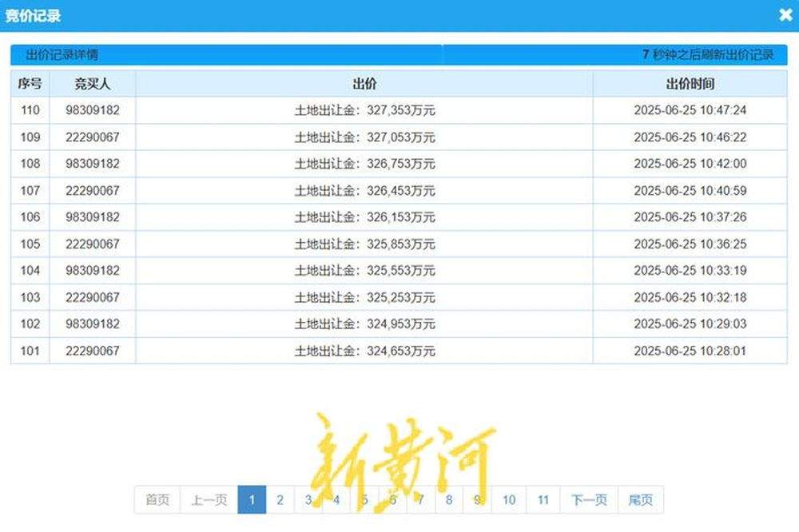Go to pagination page 1
Viewport: 799px width, 532px height.
(252, 499)
